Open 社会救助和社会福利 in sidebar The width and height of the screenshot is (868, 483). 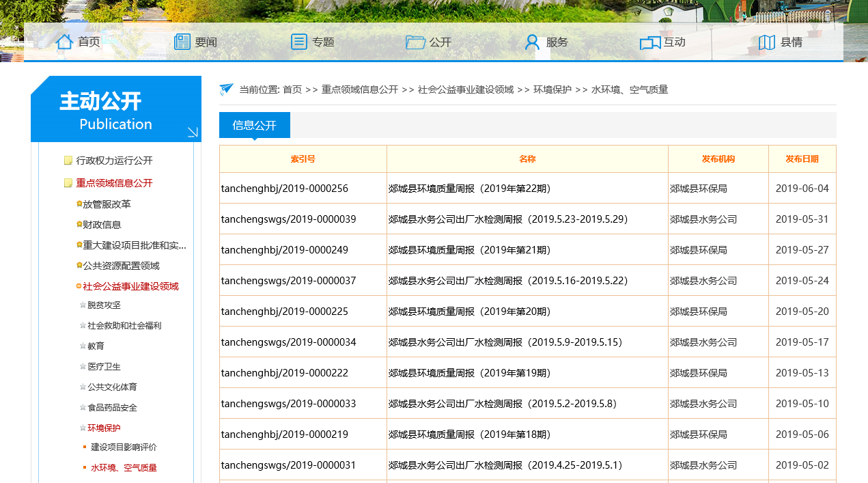(124, 326)
